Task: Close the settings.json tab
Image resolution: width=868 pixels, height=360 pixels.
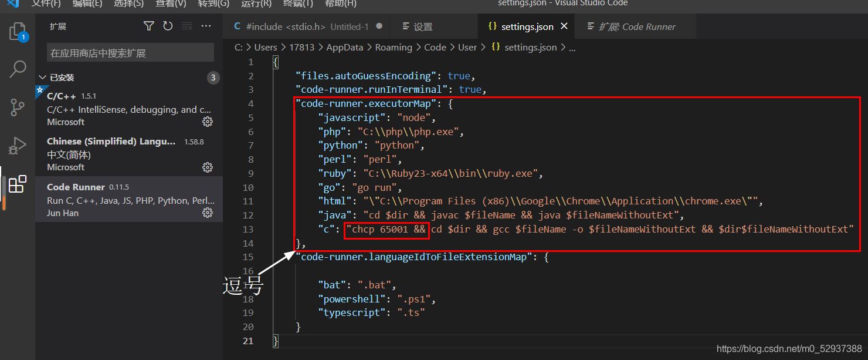Action: [x=564, y=26]
